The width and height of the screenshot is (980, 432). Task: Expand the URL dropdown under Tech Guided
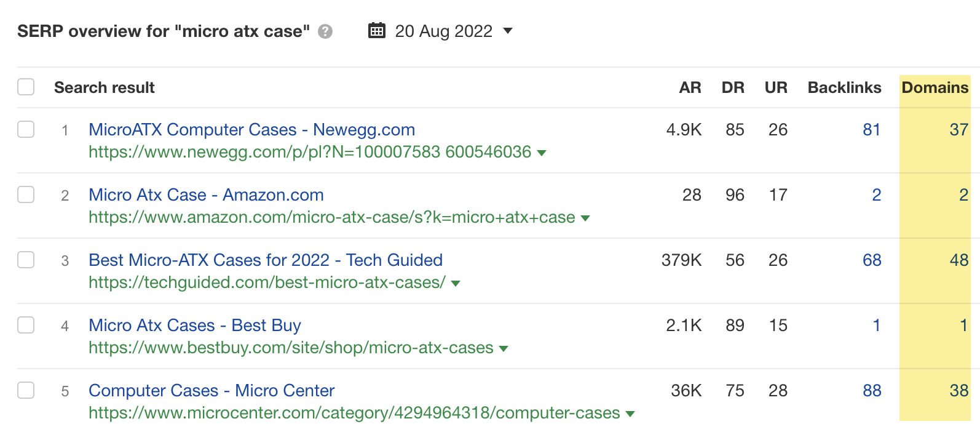455,283
